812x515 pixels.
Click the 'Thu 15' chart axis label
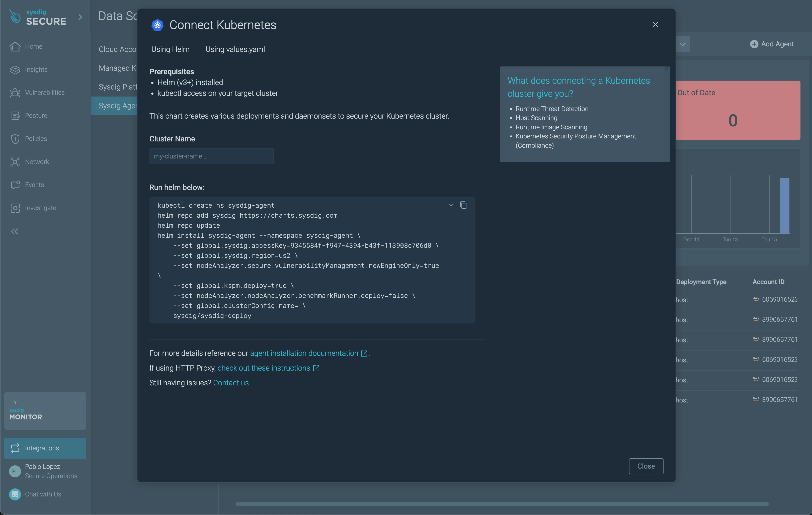click(x=769, y=239)
